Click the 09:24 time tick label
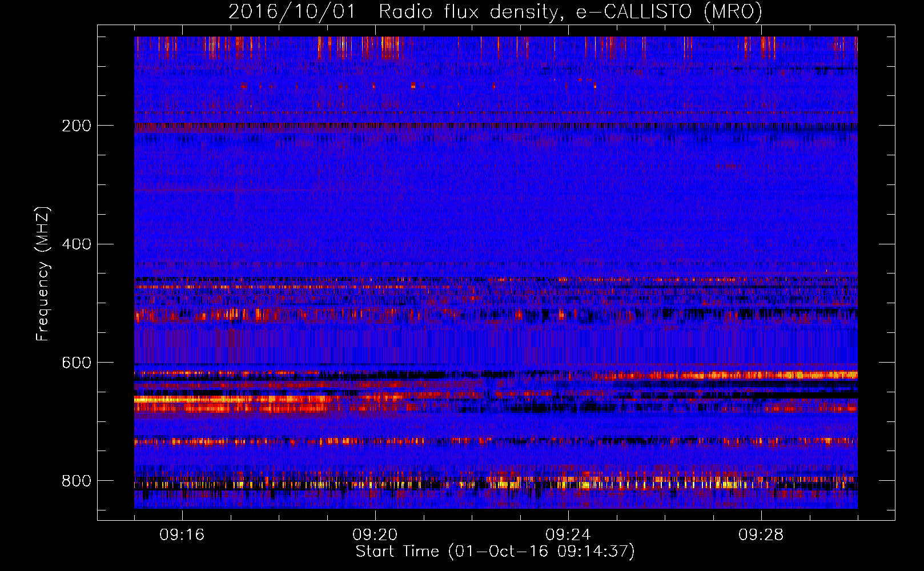Image resolution: width=924 pixels, height=571 pixels. 568,535
